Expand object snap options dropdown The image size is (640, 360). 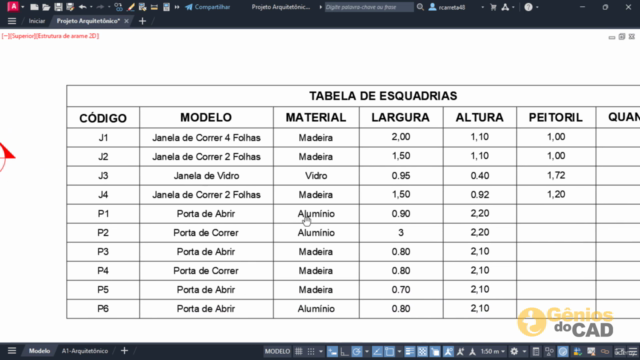(399, 351)
